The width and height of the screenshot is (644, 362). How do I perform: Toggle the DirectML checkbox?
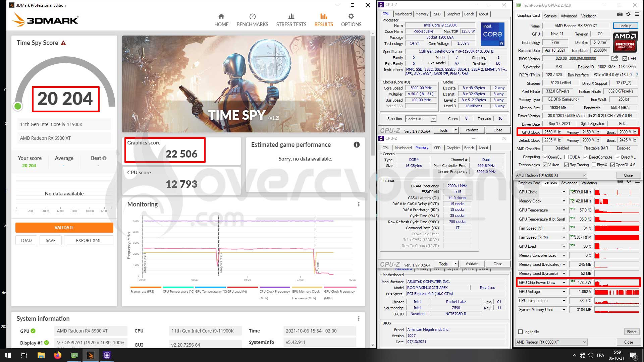pos(618,157)
